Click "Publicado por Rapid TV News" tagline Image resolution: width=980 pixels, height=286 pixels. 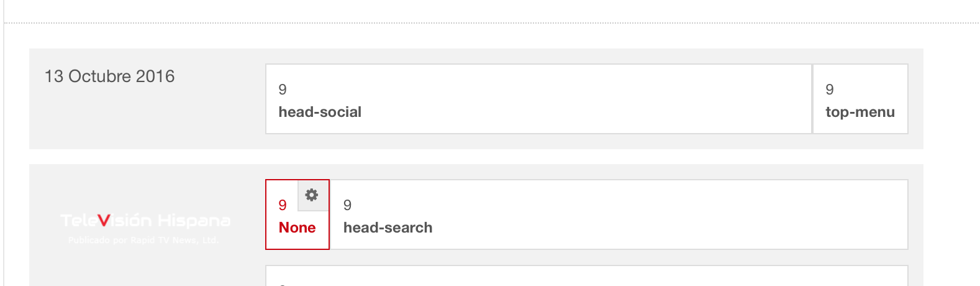tap(143, 240)
